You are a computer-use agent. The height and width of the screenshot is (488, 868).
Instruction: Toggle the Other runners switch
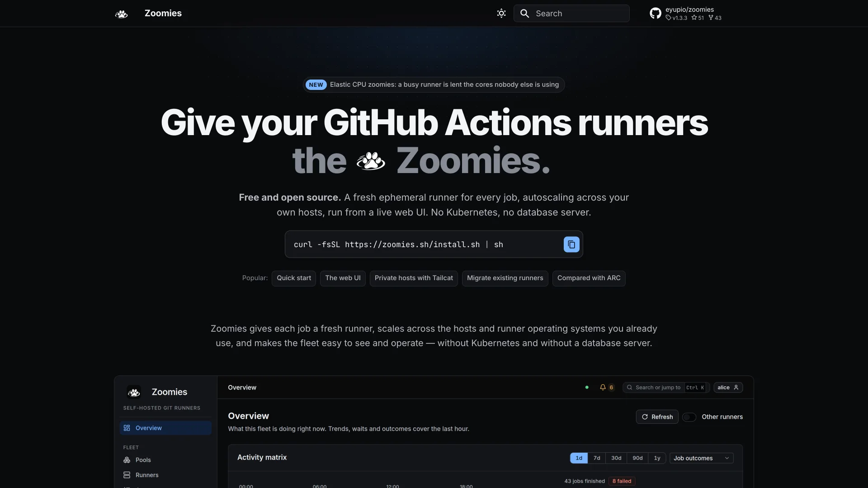click(x=689, y=417)
